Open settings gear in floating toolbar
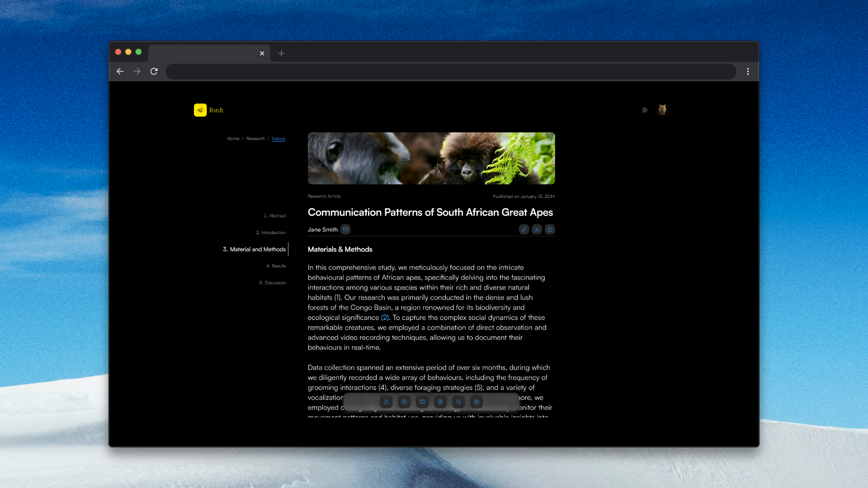The height and width of the screenshot is (488, 868). 476,402
